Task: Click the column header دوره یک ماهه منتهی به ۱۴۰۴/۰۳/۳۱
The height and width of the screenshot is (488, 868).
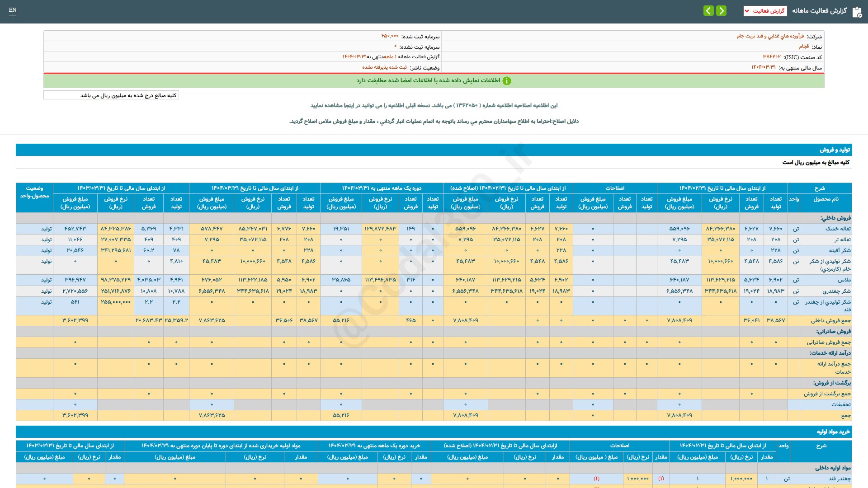Action: click(382, 188)
